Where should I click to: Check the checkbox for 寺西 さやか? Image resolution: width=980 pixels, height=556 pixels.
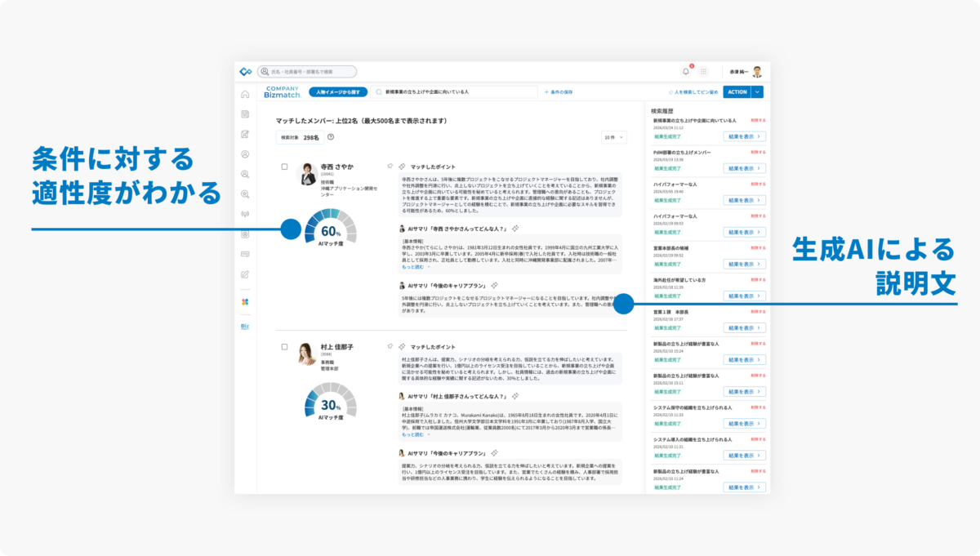[x=284, y=167]
